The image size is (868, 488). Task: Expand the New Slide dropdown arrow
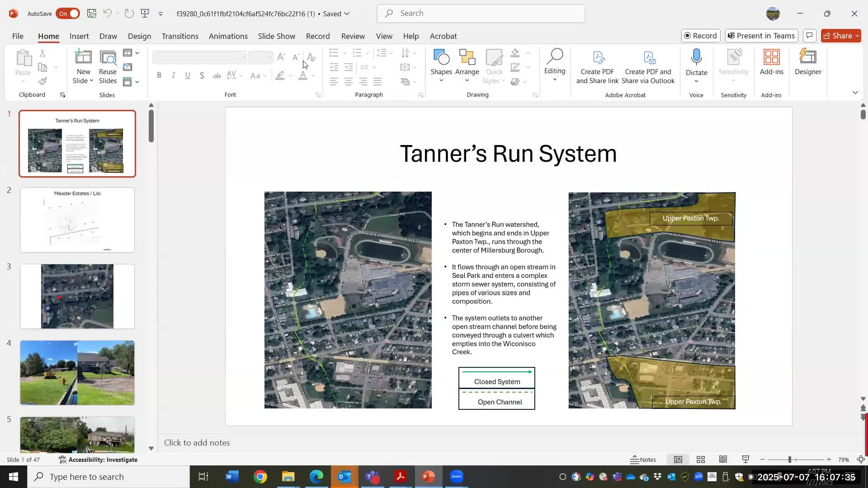(x=91, y=81)
